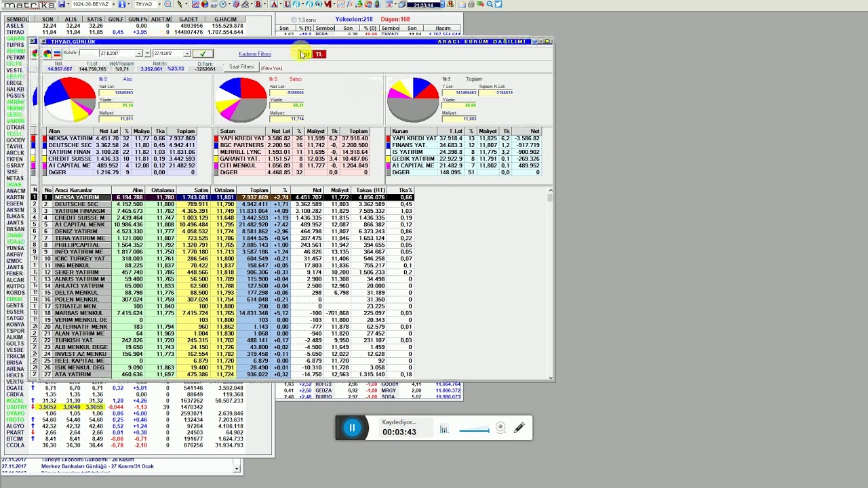The image size is (868, 488).
Task: Confirm with the green checkmark button
Action: (203, 54)
